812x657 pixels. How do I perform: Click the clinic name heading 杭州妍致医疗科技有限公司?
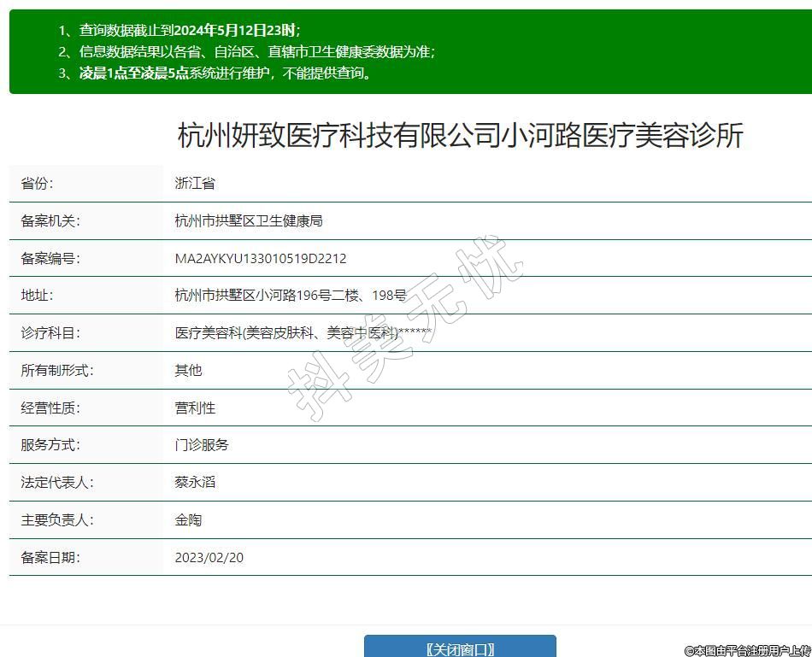[460, 136]
